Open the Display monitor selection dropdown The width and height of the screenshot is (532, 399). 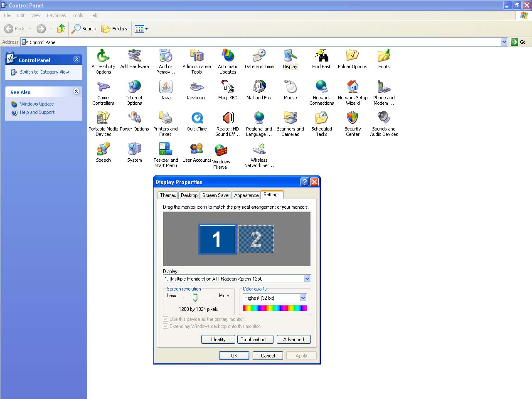click(x=307, y=279)
